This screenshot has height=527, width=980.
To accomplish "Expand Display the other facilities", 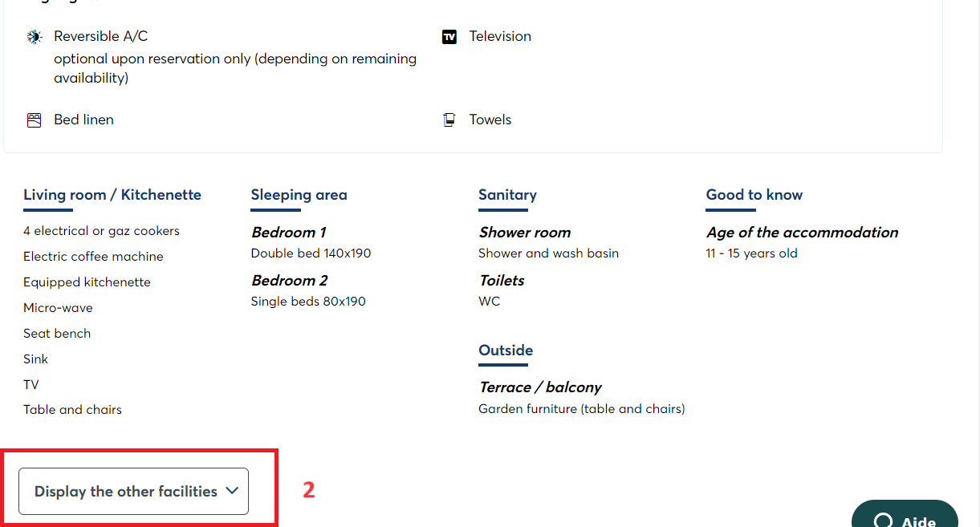I will [x=133, y=491].
